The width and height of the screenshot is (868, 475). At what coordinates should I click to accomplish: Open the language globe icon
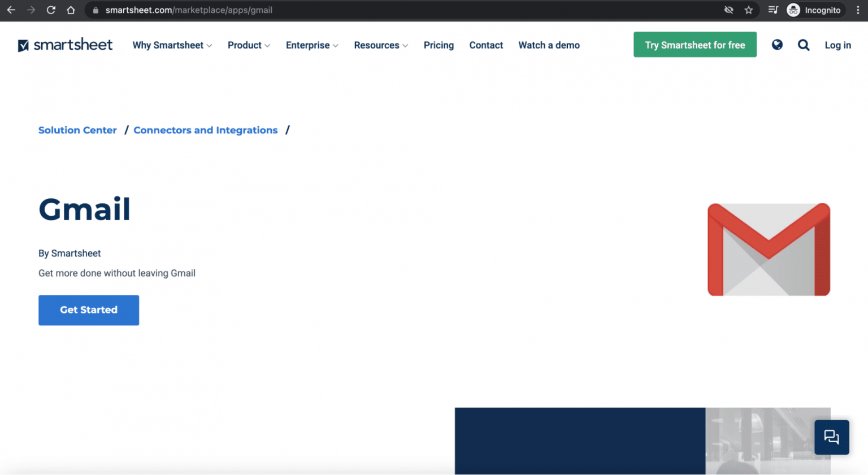pyautogui.click(x=777, y=45)
